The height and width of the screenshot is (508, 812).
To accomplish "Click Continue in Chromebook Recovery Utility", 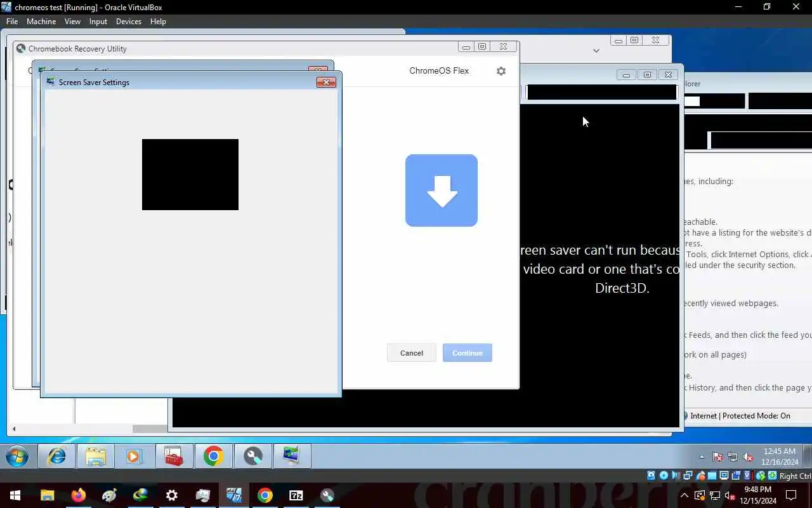I will (x=468, y=353).
